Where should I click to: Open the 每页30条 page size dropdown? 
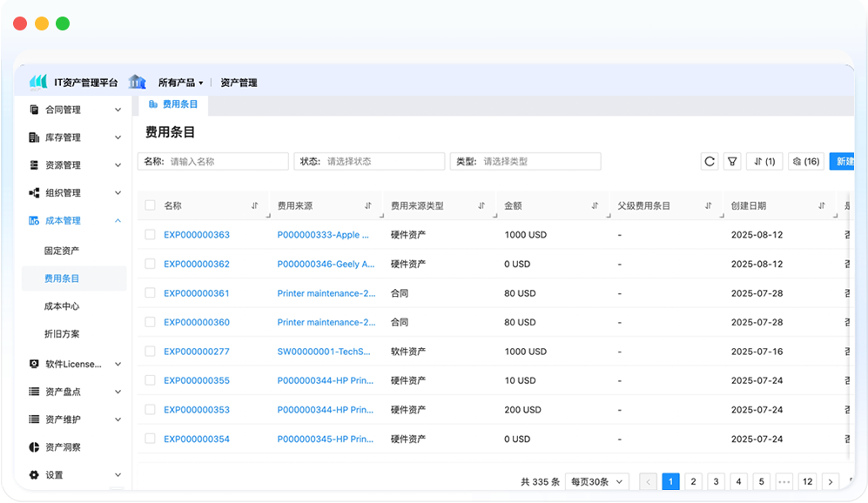(x=596, y=481)
